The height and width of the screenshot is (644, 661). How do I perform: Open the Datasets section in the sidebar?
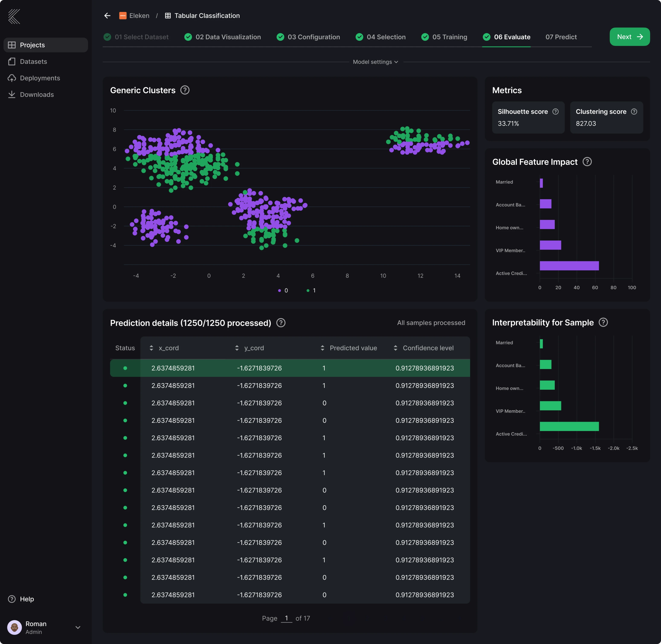point(33,61)
